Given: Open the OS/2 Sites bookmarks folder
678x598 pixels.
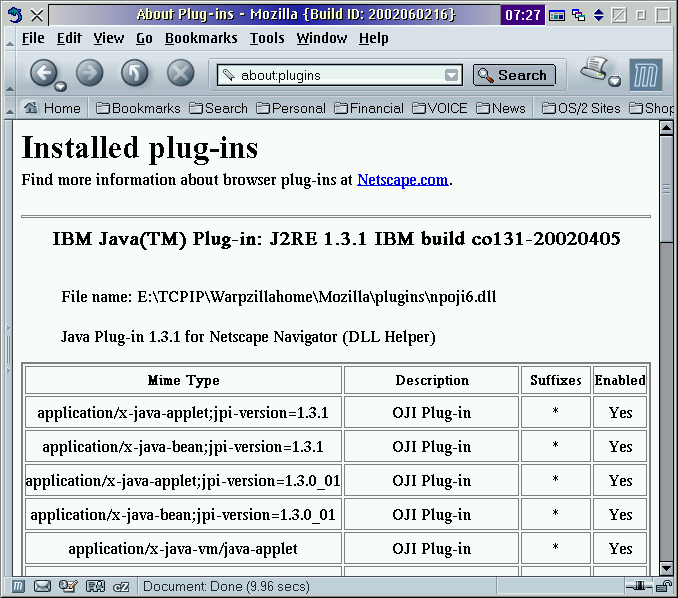Looking at the screenshot, I should [581, 108].
